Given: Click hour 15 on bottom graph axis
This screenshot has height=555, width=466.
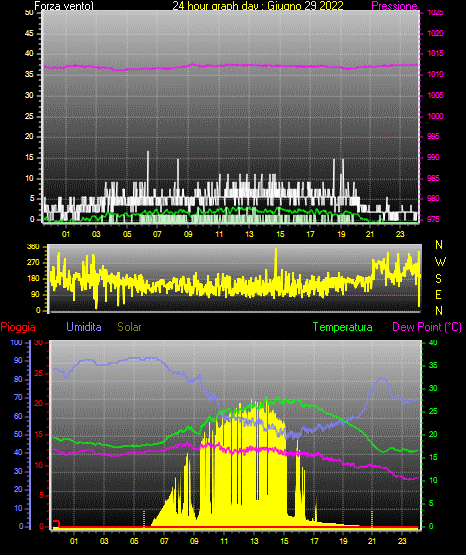Looking at the screenshot, I should tap(284, 541).
